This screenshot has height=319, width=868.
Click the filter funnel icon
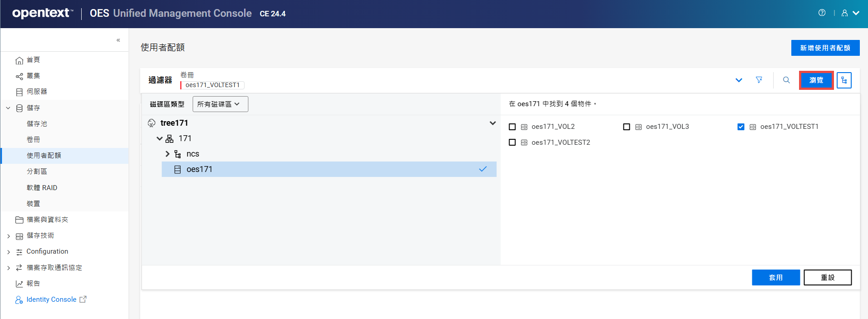[x=759, y=80]
